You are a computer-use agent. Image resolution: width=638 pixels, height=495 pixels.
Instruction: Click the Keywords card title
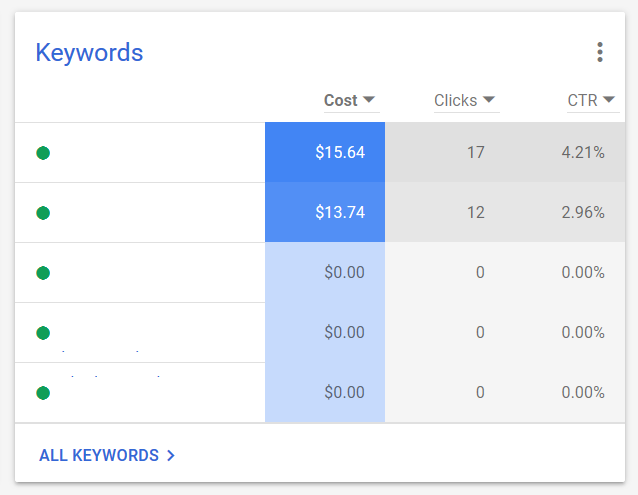coord(89,52)
